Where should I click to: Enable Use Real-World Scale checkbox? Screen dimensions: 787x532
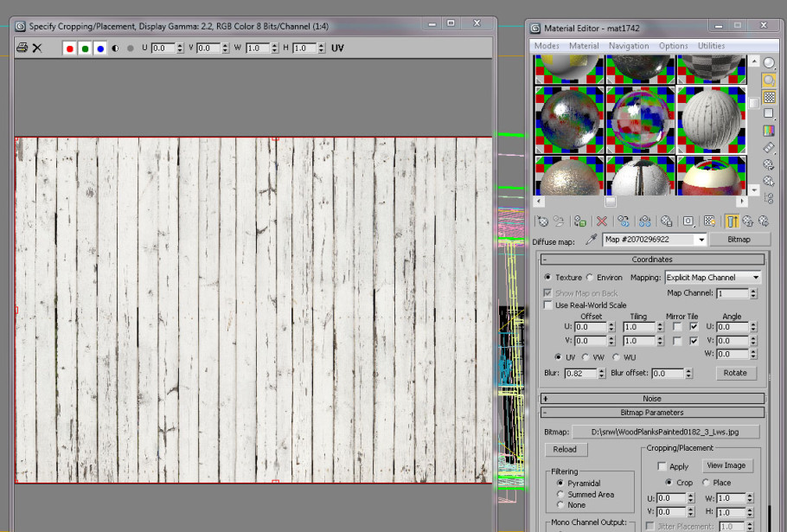547,305
